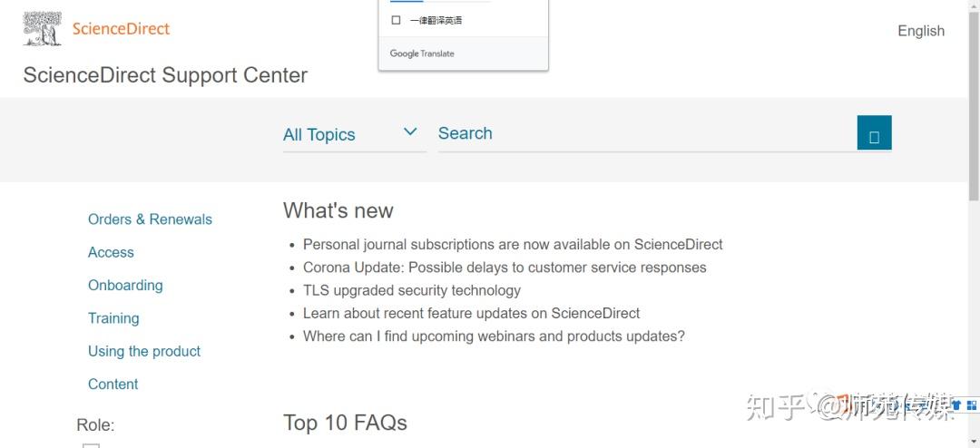The height and width of the screenshot is (448, 980).
Task: Open the Training topic
Action: pos(113,318)
